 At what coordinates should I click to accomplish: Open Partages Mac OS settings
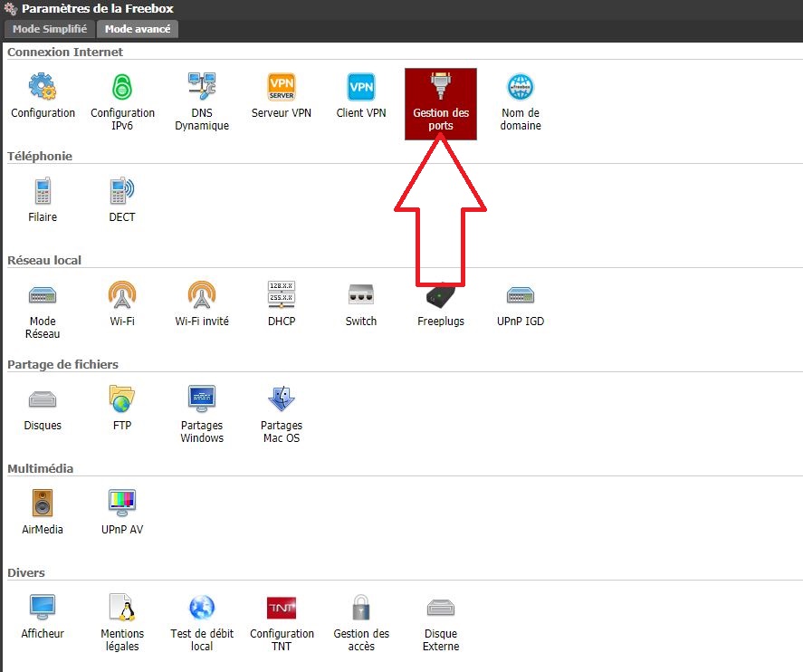click(x=282, y=414)
